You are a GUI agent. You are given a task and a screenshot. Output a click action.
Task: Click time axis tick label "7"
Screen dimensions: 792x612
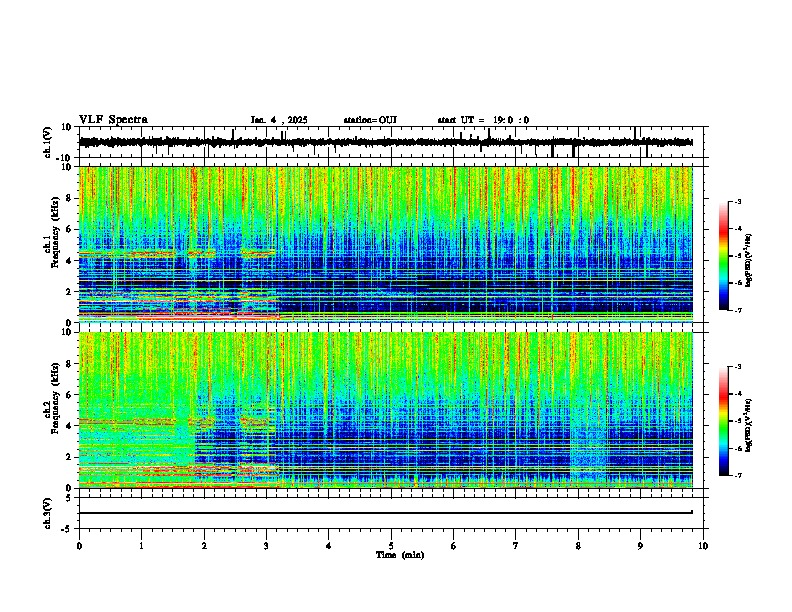[516, 546]
